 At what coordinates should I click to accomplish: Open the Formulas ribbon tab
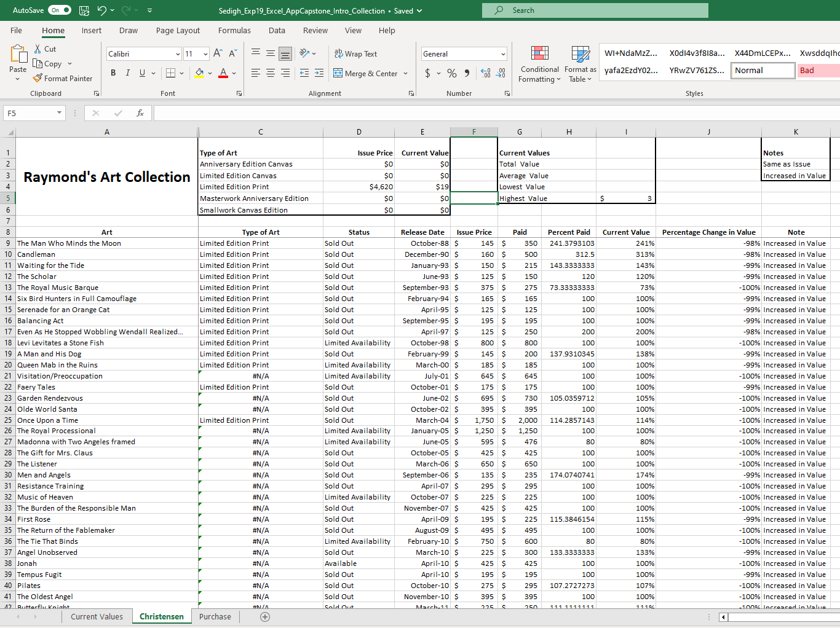pos(234,30)
